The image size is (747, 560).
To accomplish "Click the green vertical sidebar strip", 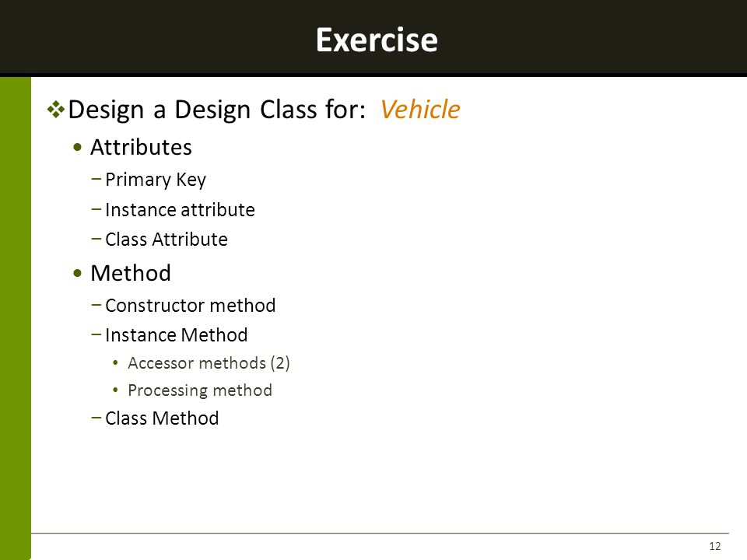I will point(16,318).
